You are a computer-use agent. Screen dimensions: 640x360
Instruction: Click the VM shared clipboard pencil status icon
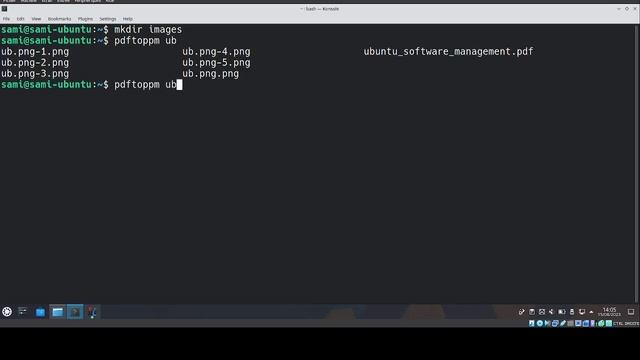pyautogui.click(x=563, y=323)
